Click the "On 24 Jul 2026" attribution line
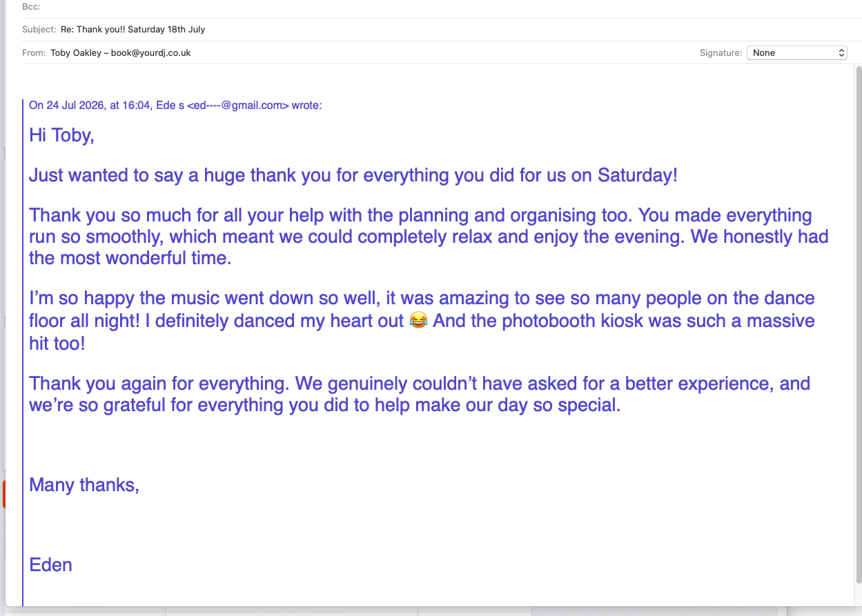Screen dimensions: 862x616 click(175, 105)
